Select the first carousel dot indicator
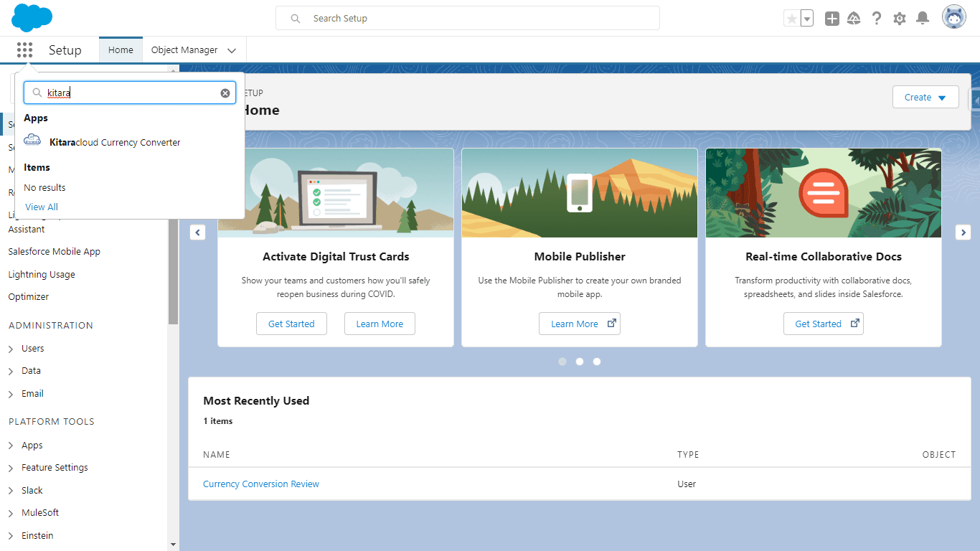 tap(562, 362)
